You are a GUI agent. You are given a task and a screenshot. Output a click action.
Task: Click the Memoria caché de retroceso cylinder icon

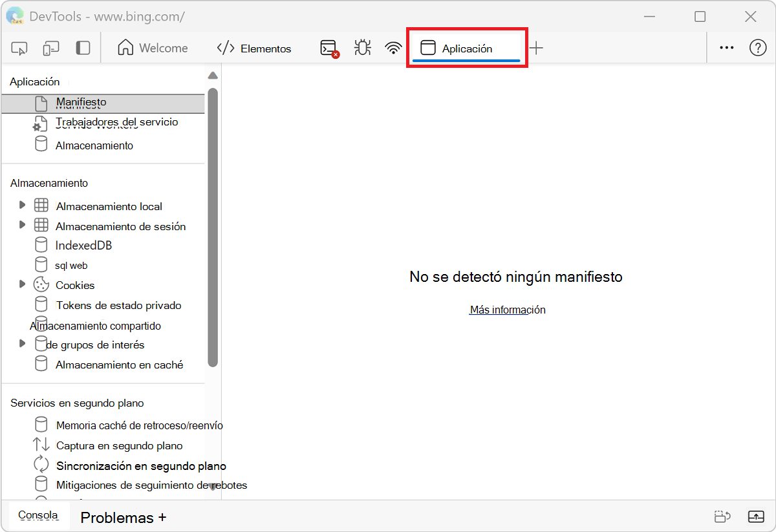41,425
